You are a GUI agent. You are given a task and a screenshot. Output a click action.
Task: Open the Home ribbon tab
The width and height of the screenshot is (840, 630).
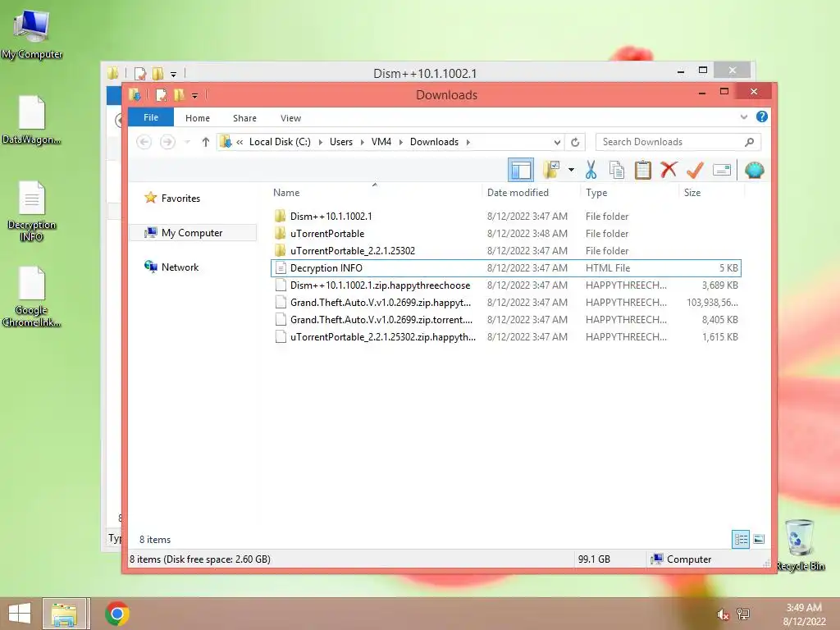[x=197, y=118]
